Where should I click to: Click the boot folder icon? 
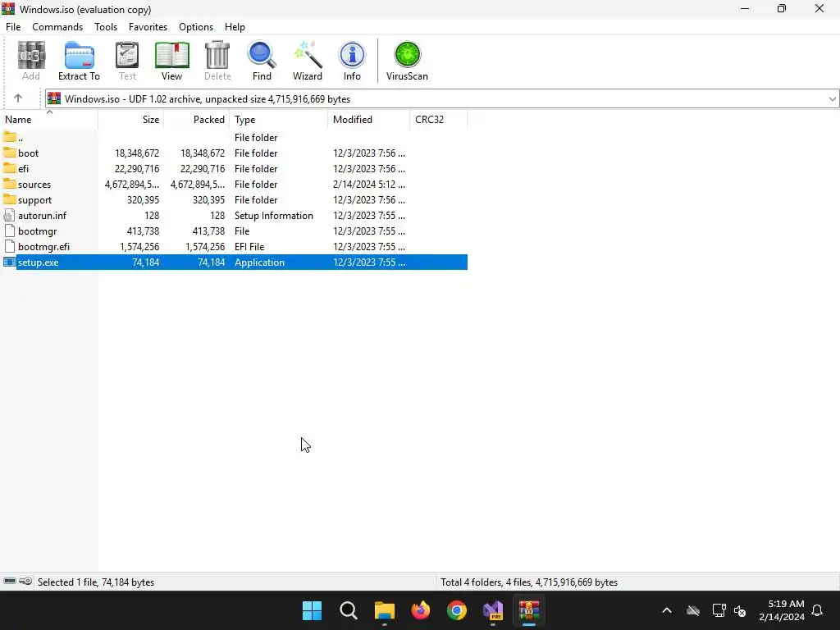tap(10, 153)
